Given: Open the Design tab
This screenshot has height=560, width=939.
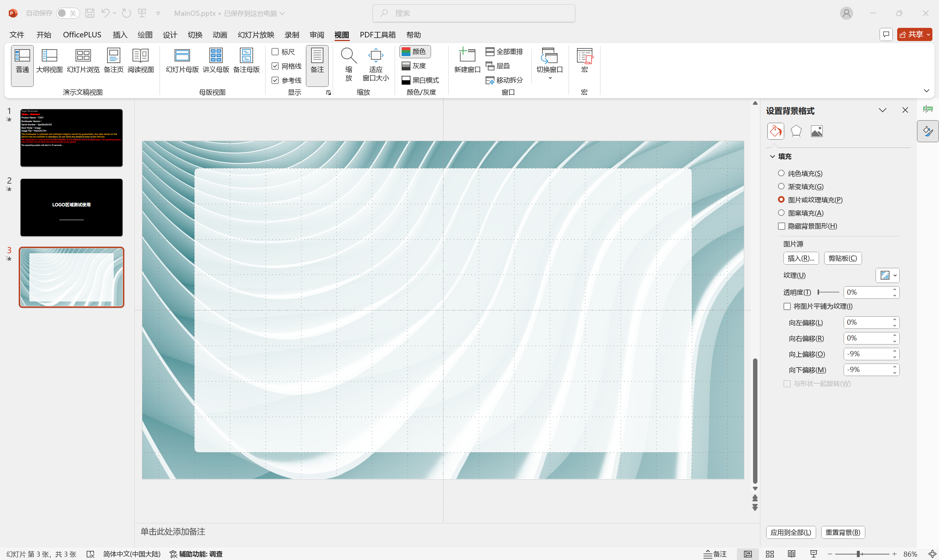Looking at the screenshot, I should (169, 35).
